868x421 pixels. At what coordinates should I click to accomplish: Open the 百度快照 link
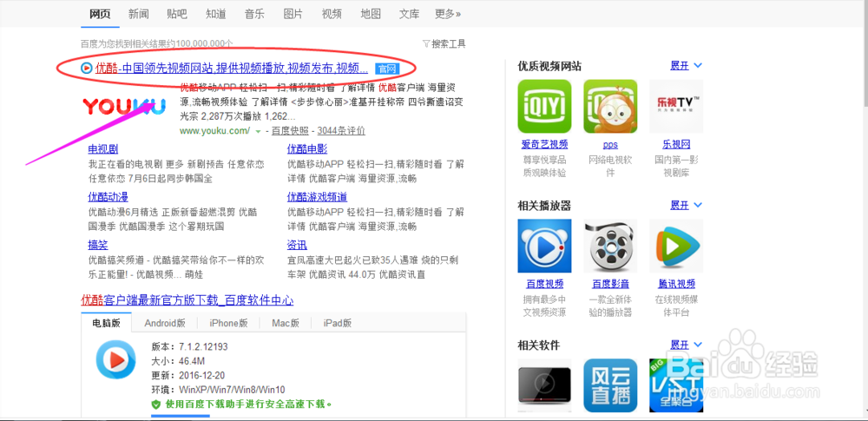tap(291, 131)
